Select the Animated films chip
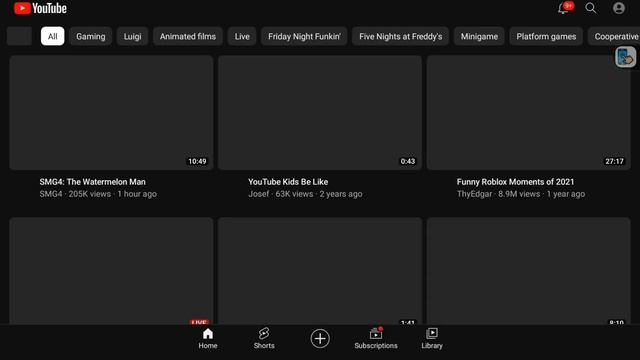640x360 pixels. tap(188, 36)
